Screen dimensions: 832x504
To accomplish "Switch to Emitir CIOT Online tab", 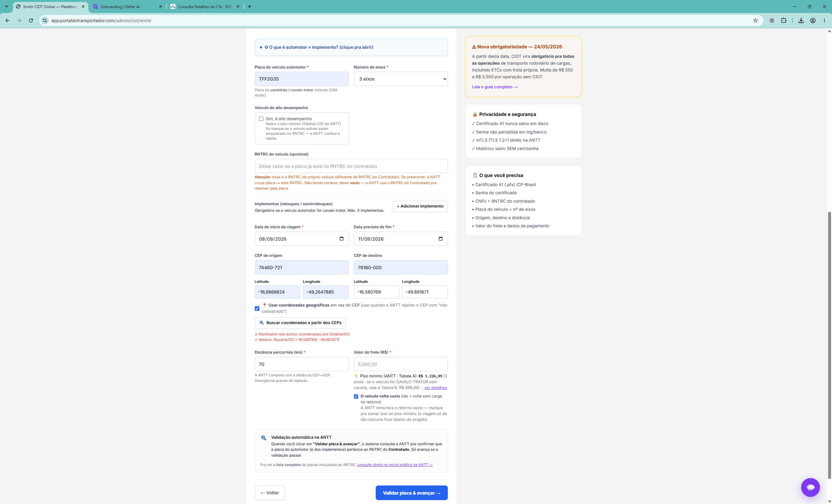I will [x=51, y=6].
